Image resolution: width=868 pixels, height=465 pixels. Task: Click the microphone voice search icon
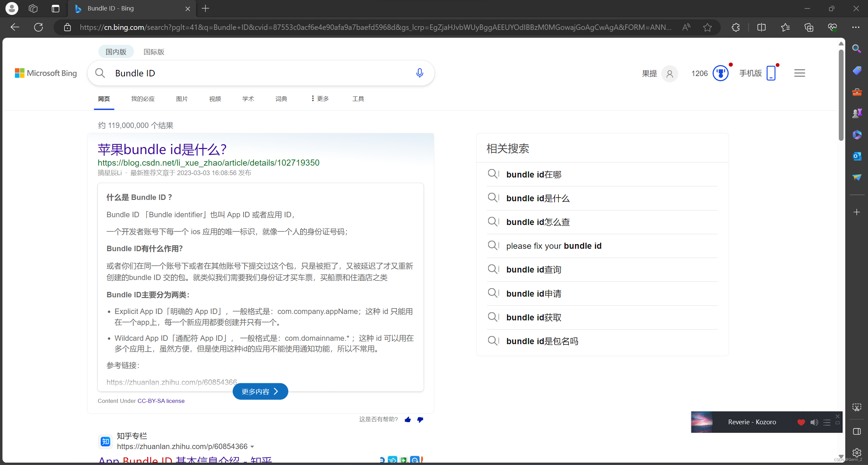tap(420, 73)
